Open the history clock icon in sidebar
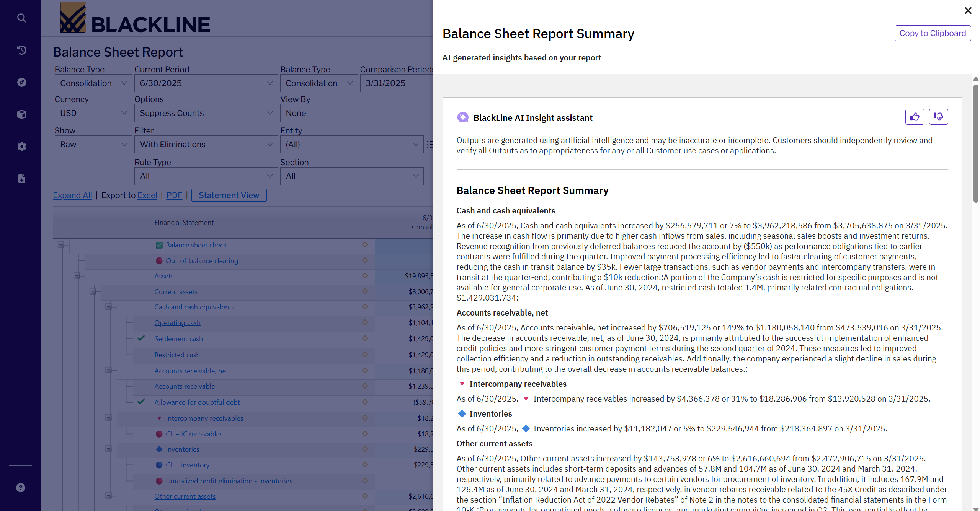The height and width of the screenshot is (511, 980). [x=22, y=50]
